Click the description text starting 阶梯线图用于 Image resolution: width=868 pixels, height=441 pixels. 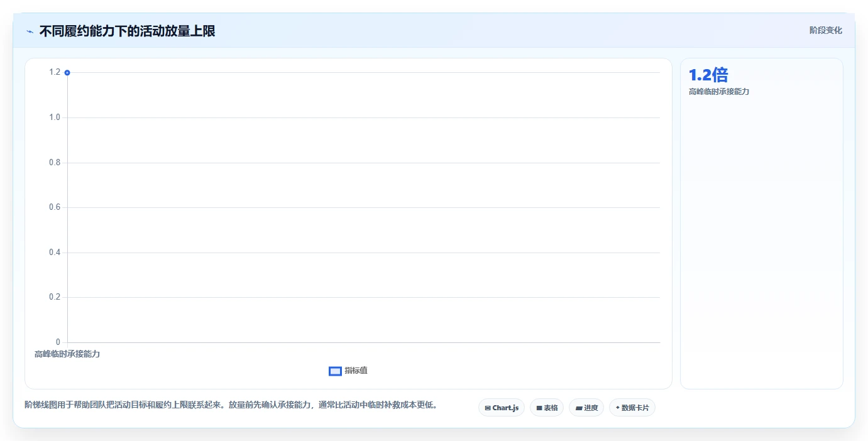coord(231,405)
